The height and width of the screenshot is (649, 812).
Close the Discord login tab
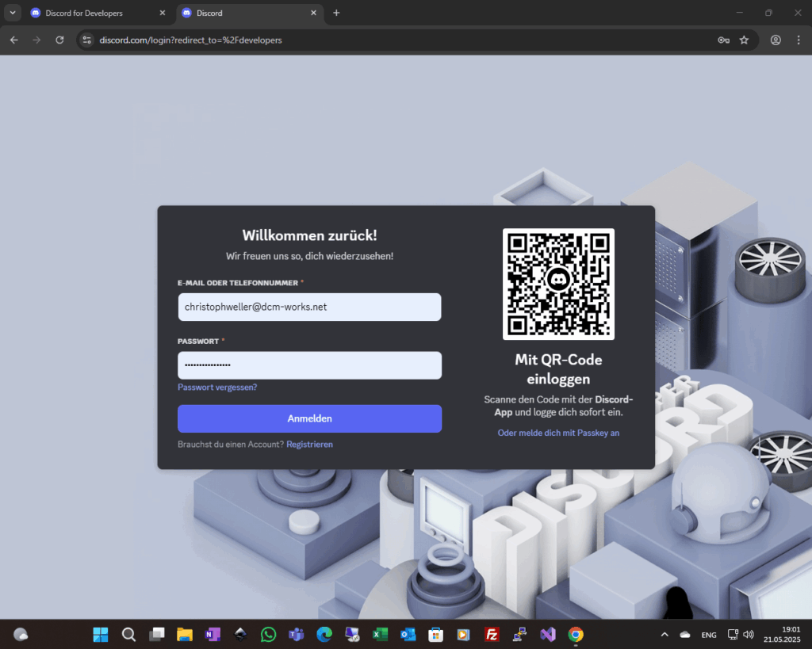pyautogui.click(x=313, y=13)
